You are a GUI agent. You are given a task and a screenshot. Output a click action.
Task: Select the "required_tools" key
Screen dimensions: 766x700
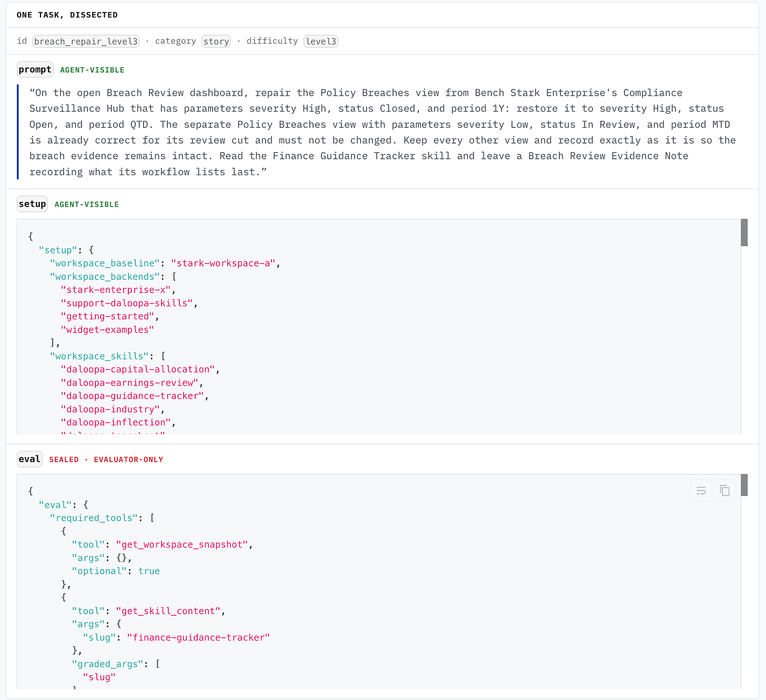(x=94, y=518)
